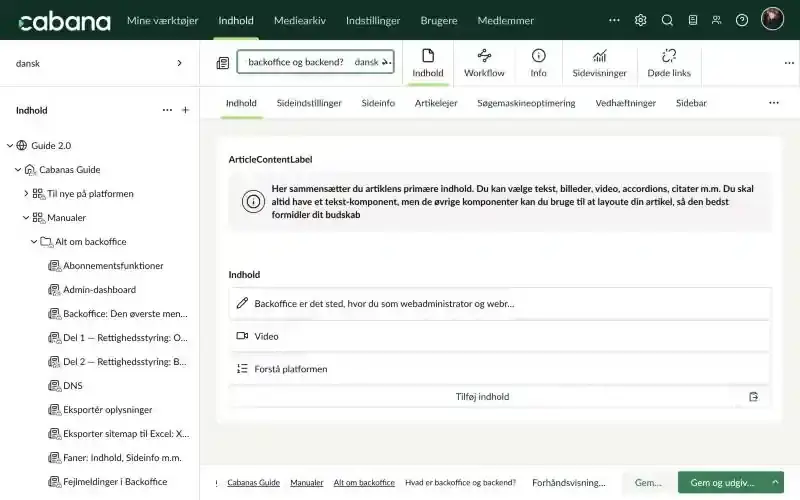Switch to Artikelejer tab

436,103
